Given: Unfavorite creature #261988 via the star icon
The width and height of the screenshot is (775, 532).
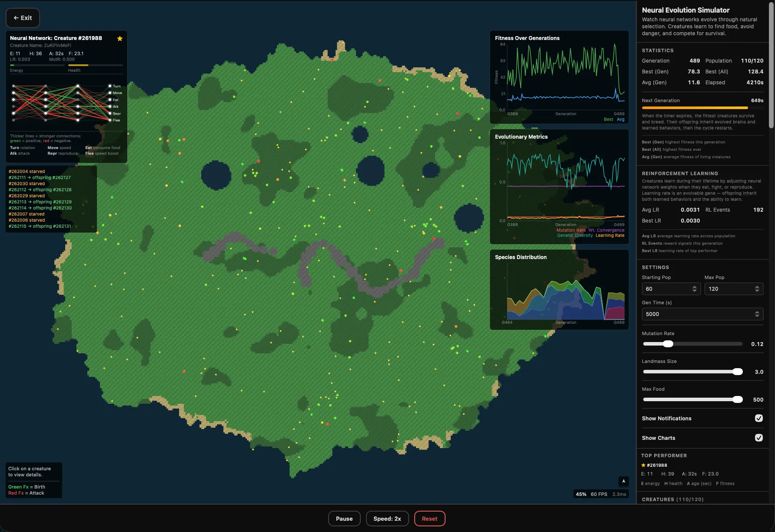Looking at the screenshot, I should click(120, 38).
